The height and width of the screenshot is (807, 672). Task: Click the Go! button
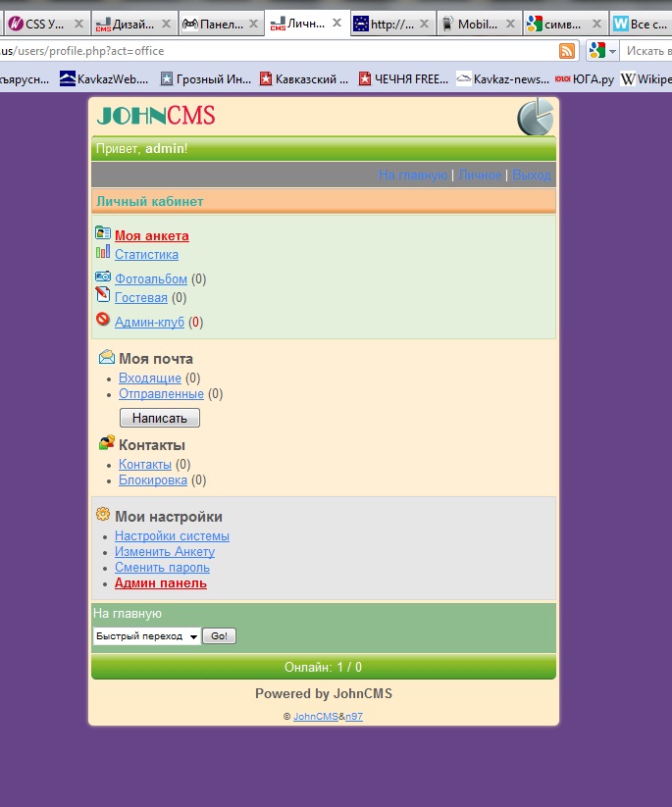tap(219, 636)
